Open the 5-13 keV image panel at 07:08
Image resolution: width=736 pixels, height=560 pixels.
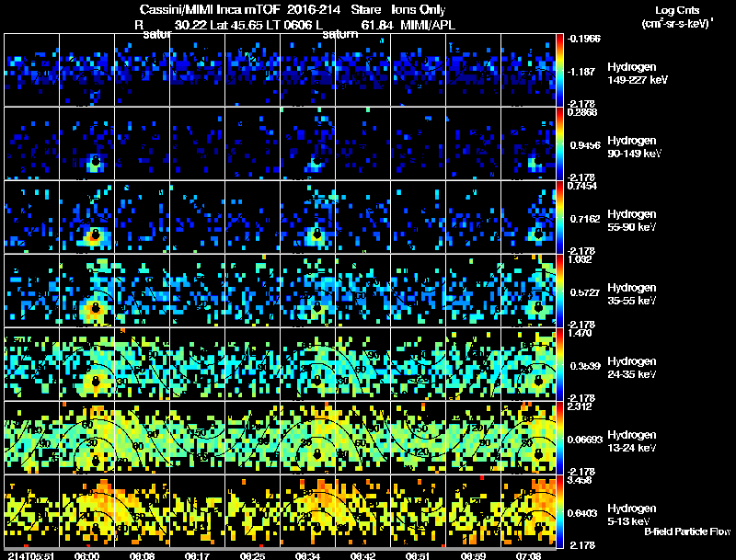(x=528, y=511)
